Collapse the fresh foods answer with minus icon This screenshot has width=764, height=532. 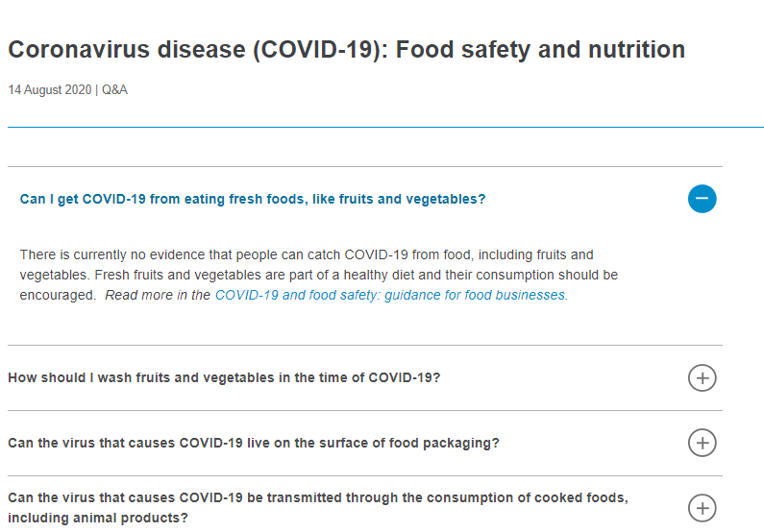tap(702, 199)
